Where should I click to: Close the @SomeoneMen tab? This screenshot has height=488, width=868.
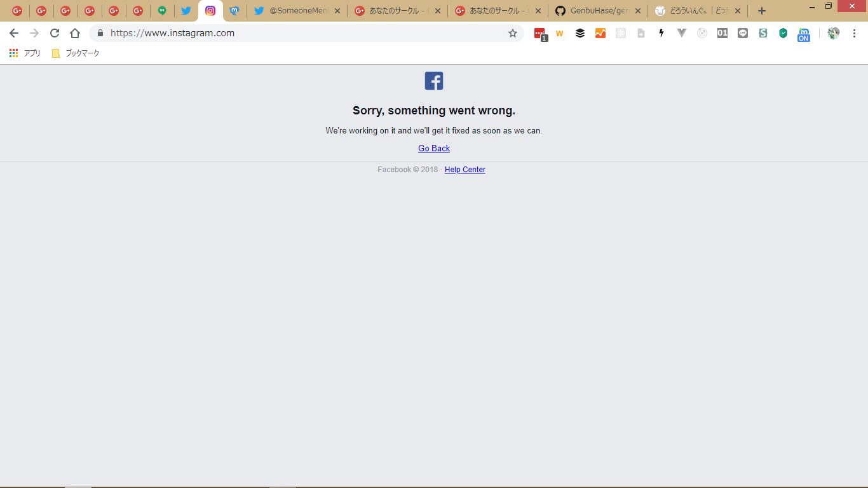(337, 11)
